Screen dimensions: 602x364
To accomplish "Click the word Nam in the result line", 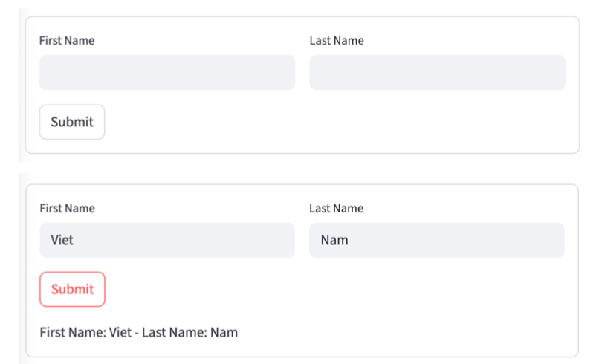I will click(x=224, y=332).
